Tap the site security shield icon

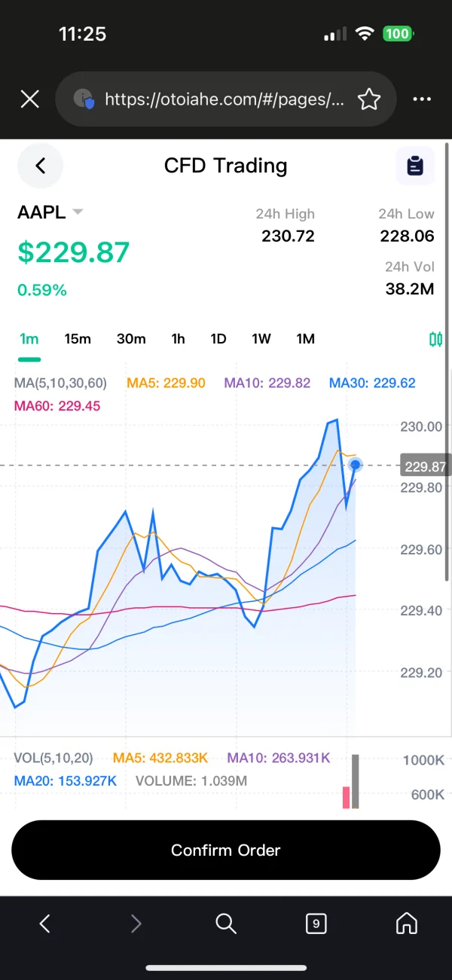click(84, 99)
